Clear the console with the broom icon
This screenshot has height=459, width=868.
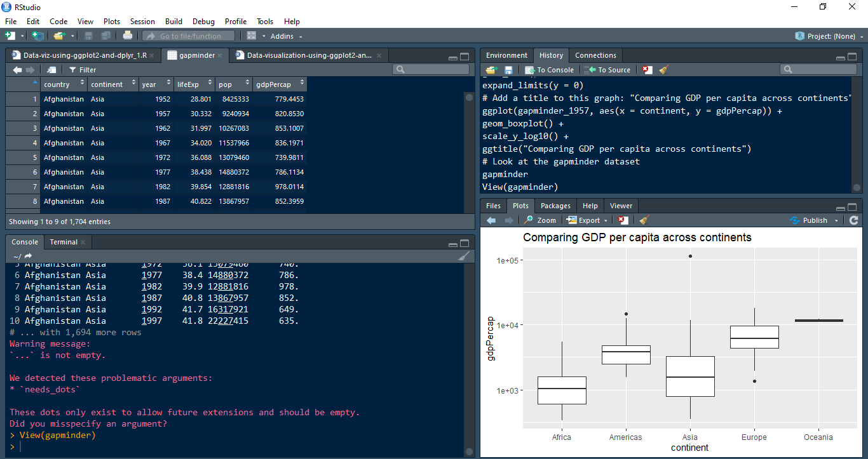pos(464,256)
